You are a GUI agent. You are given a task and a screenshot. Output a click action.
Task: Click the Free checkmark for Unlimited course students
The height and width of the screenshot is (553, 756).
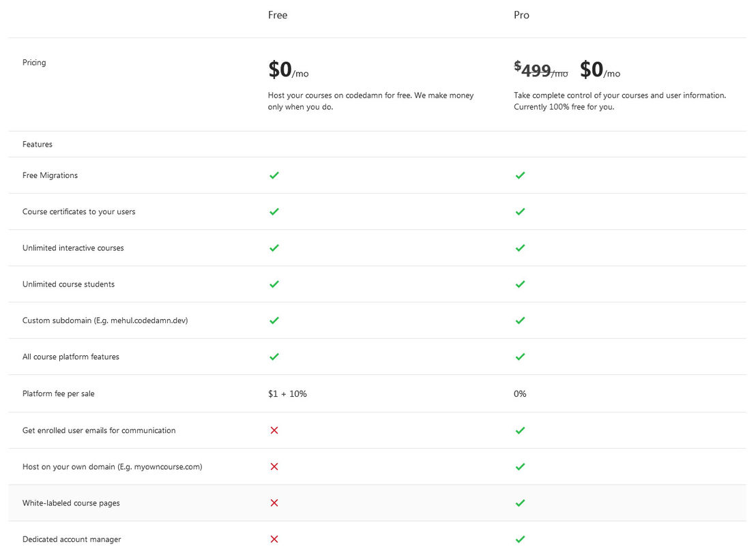click(x=274, y=284)
